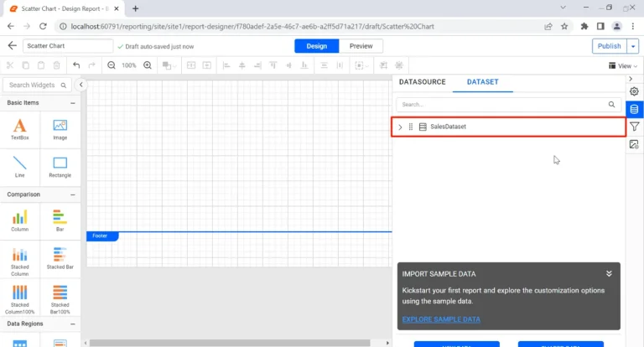This screenshot has width=644, height=347.
Task: Open the Properties gear panel
Action: click(634, 91)
